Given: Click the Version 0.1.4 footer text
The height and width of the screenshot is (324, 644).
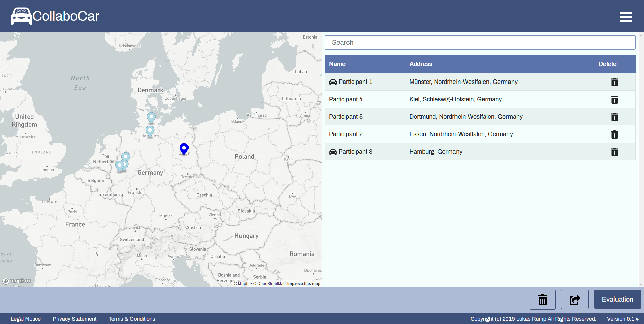Looking at the screenshot, I should (623, 319).
